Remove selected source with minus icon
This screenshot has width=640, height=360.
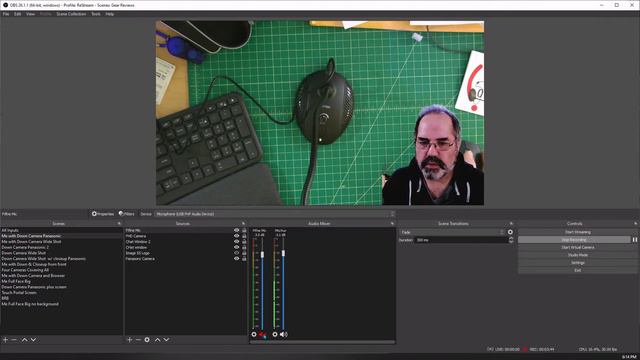[138, 340]
